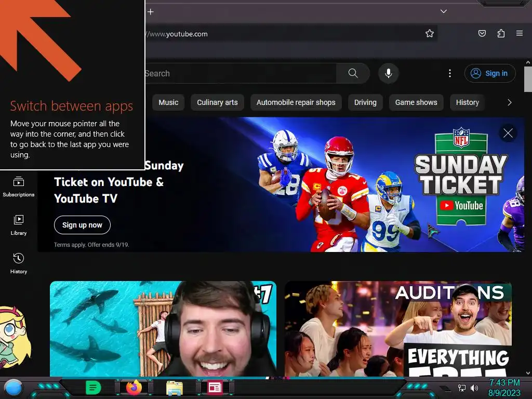532x399 pixels.
Task: Open File Explorer from the taskbar
Action: coord(175,388)
